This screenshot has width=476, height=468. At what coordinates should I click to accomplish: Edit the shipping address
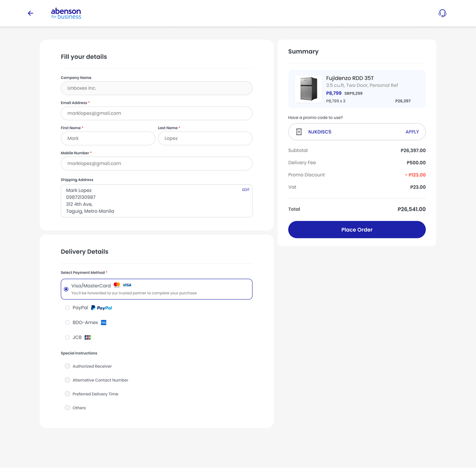(245, 190)
